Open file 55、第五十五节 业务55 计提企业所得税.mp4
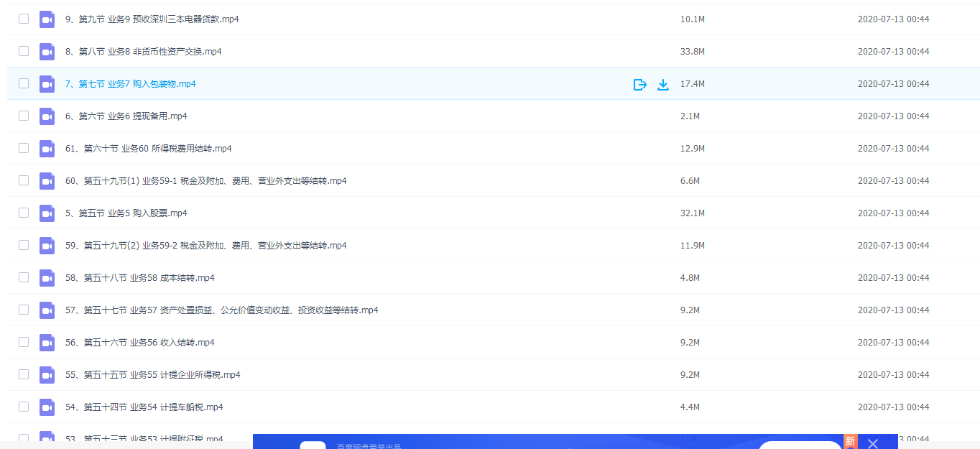980x449 pixels. point(152,375)
